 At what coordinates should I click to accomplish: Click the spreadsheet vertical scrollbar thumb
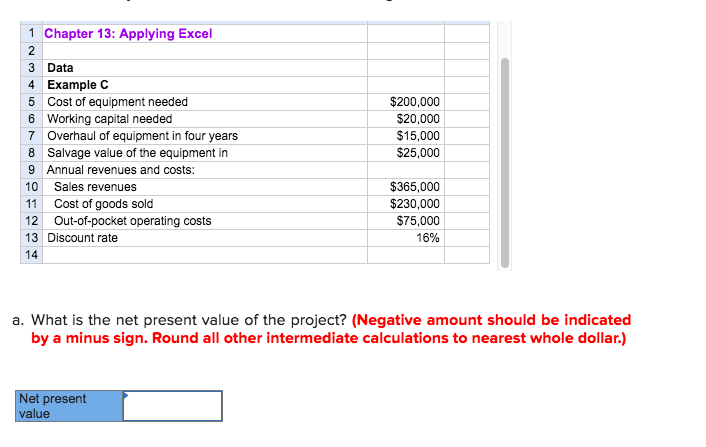click(x=505, y=163)
